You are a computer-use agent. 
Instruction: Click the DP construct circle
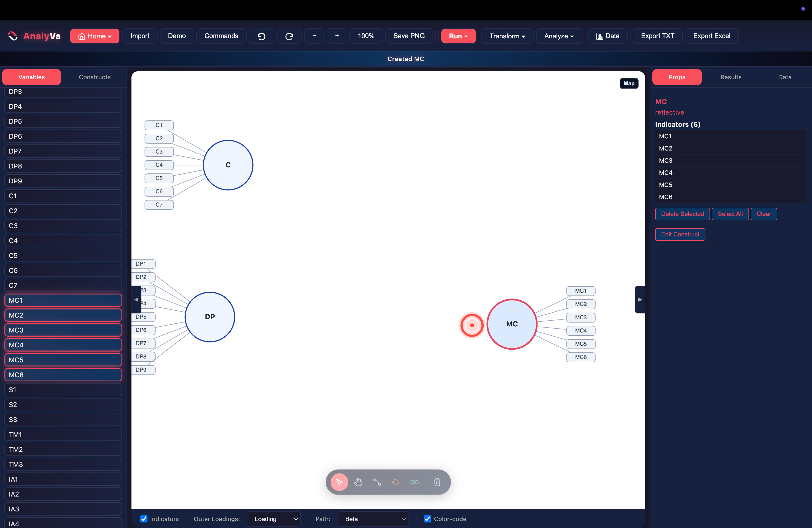pyautogui.click(x=210, y=317)
